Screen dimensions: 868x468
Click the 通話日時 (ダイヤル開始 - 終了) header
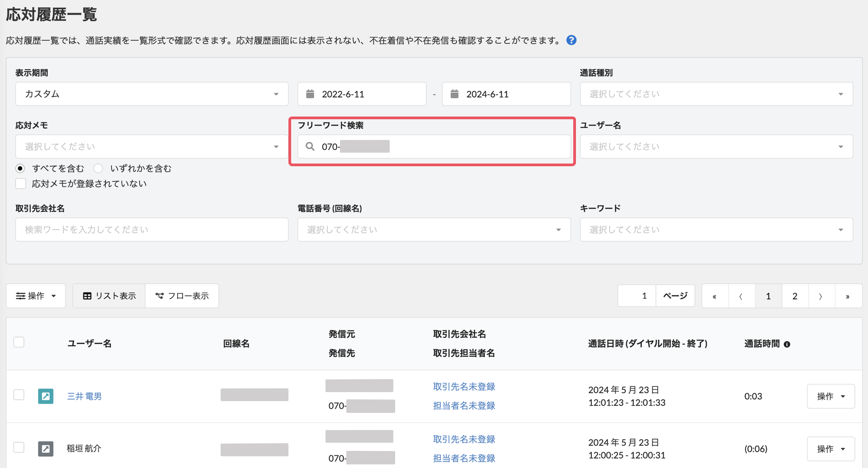pyautogui.click(x=648, y=344)
